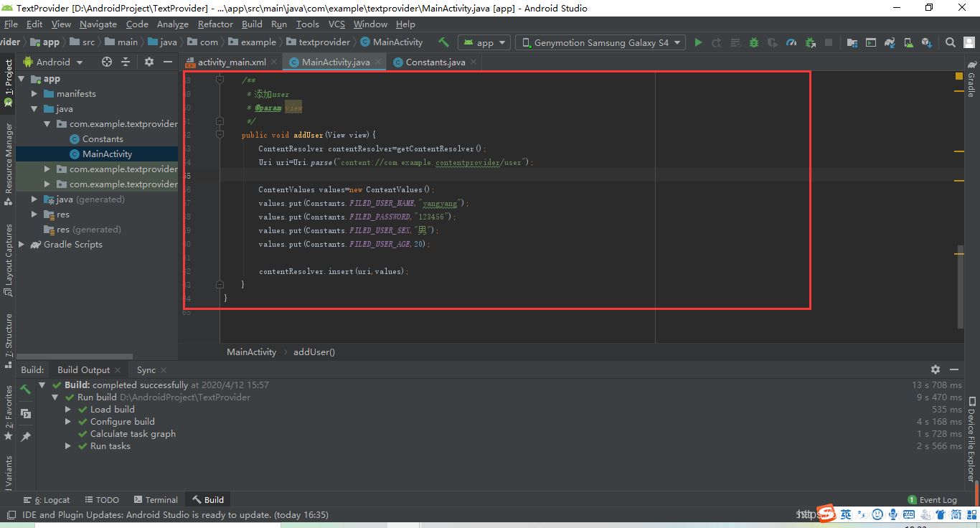The height and width of the screenshot is (528, 980).
Task: Run the app with green play button
Action: tap(698, 42)
